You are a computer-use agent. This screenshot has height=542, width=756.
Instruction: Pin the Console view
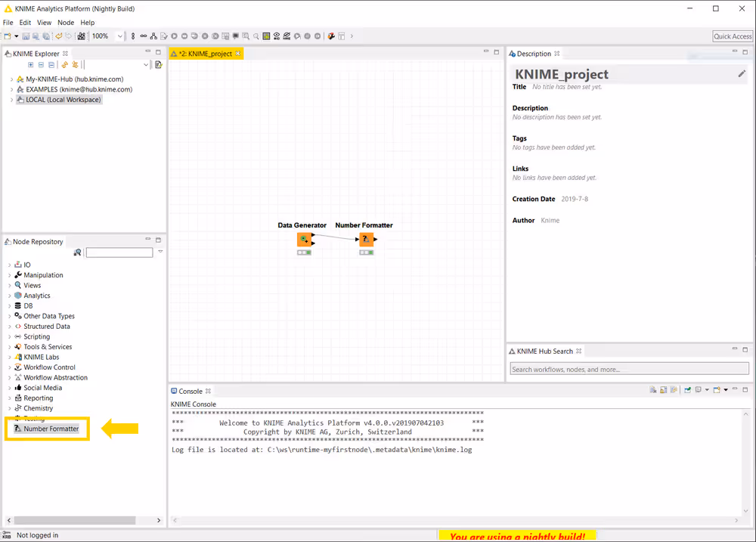(673, 390)
